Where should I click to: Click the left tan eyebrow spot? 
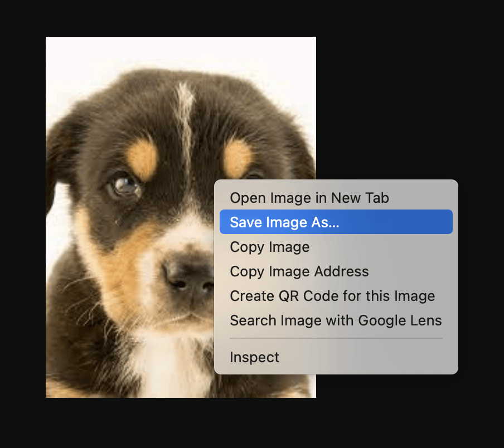144,158
